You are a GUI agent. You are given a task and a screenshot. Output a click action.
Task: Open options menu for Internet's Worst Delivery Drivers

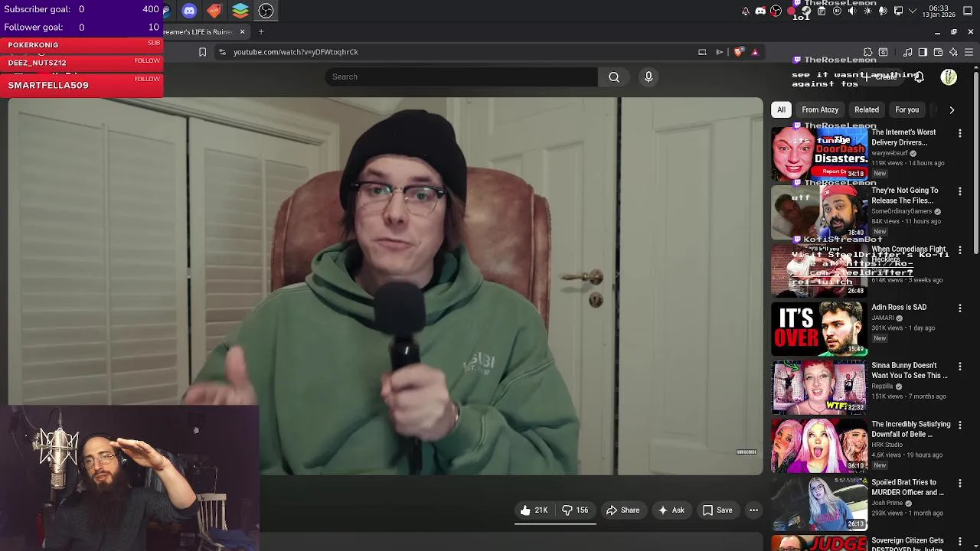click(x=959, y=133)
